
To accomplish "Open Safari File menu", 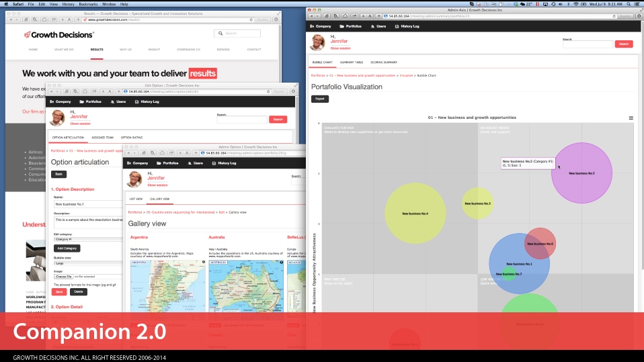I will 31,4.
